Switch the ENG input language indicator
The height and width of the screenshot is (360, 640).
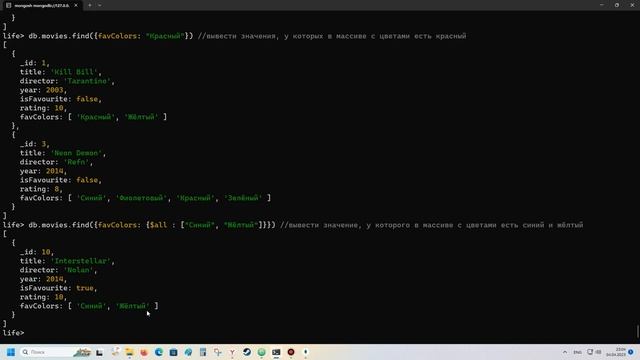click(578, 352)
